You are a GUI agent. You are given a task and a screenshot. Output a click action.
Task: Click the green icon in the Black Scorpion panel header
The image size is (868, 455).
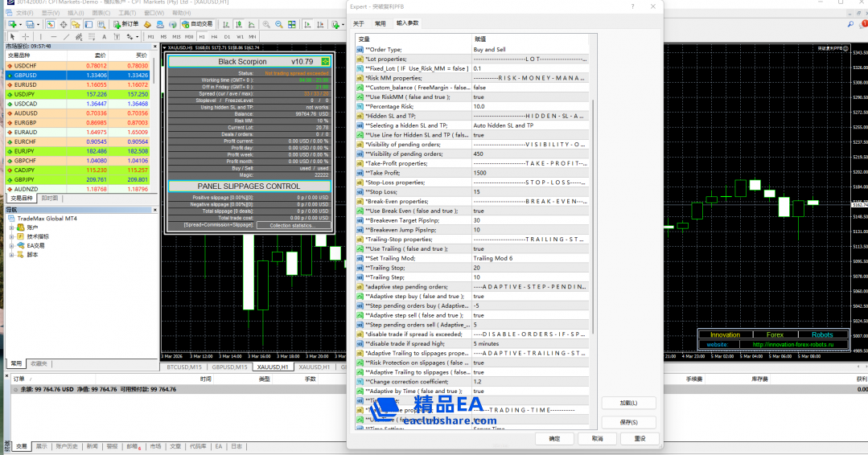[x=325, y=61]
